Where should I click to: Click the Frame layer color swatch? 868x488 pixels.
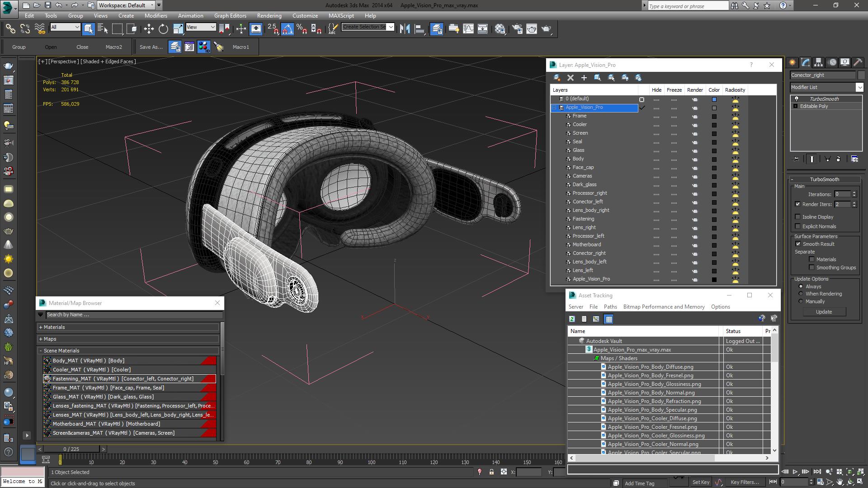click(714, 117)
